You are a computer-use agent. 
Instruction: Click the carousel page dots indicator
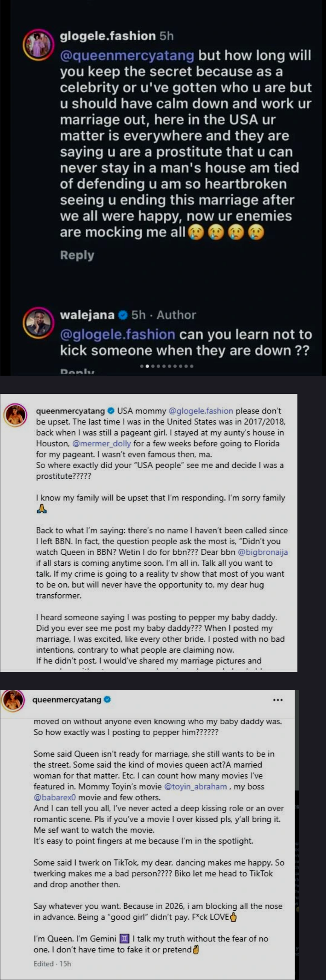[167, 366]
